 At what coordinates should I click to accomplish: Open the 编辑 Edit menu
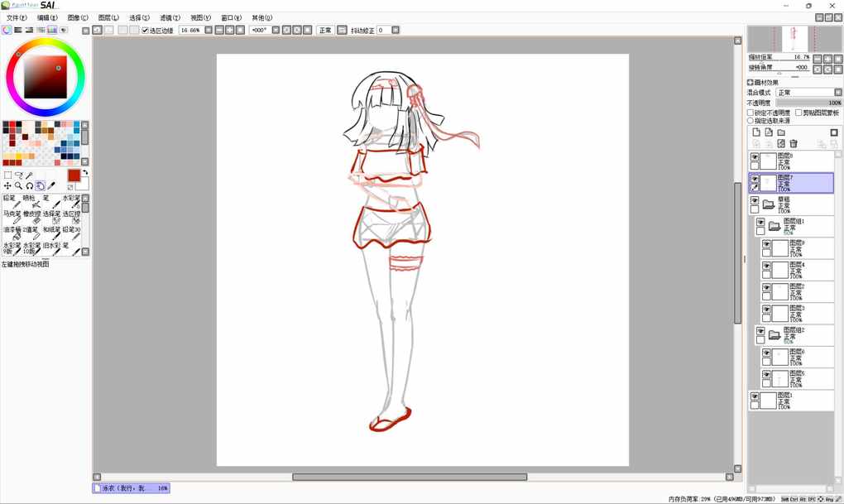tap(47, 17)
